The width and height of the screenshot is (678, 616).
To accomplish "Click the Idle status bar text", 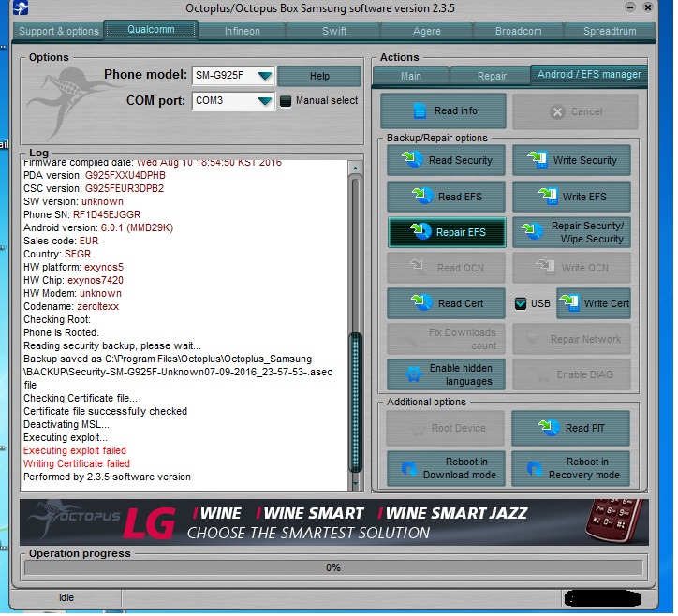I will pyautogui.click(x=66, y=597).
